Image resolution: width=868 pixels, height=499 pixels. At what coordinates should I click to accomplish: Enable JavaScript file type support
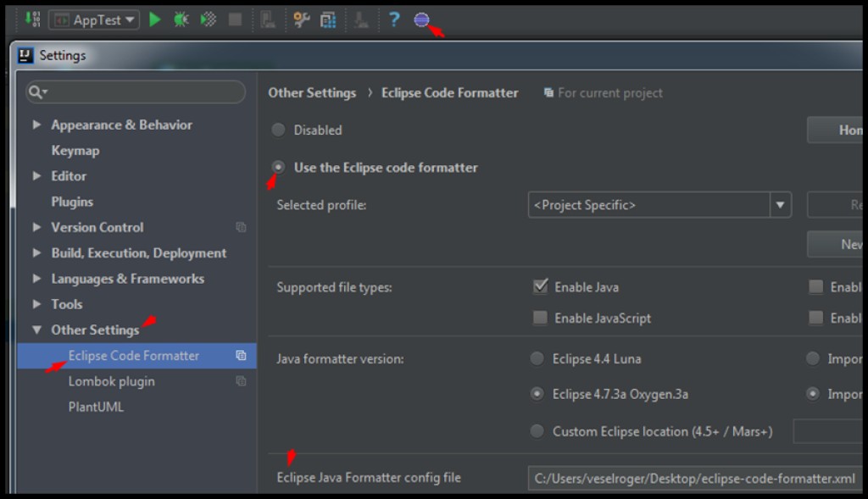540,318
